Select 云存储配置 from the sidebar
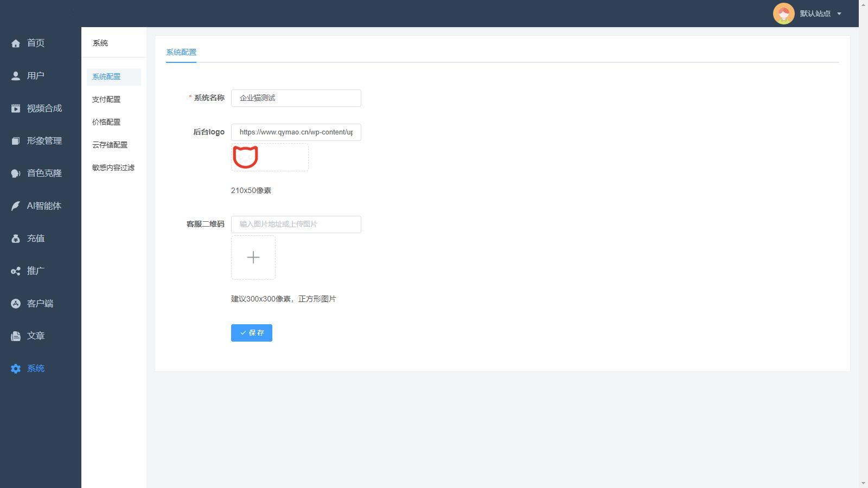 point(110,145)
